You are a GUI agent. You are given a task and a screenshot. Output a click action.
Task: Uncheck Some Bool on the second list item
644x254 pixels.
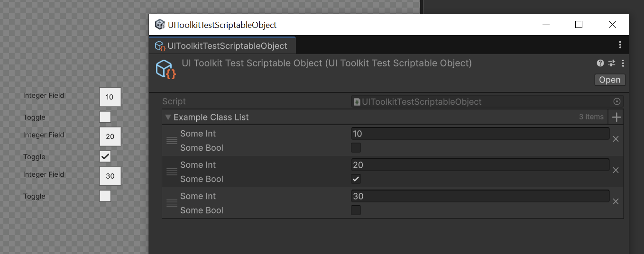(x=356, y=179)
